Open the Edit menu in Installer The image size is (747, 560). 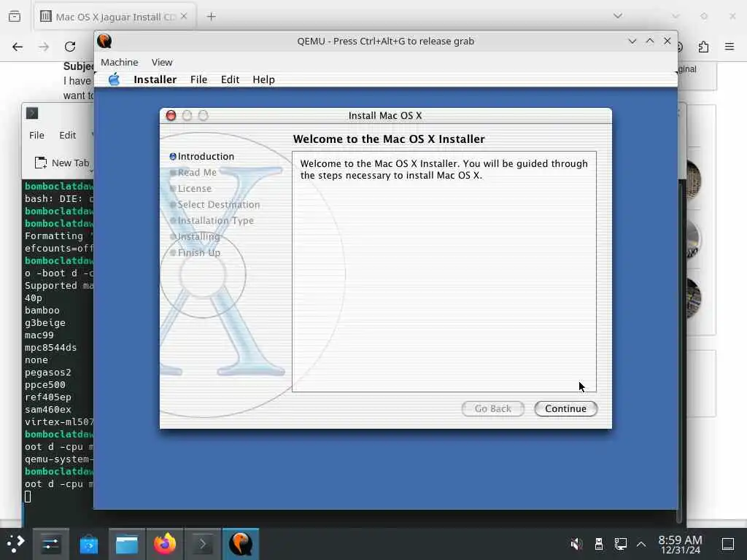[230, 79]
